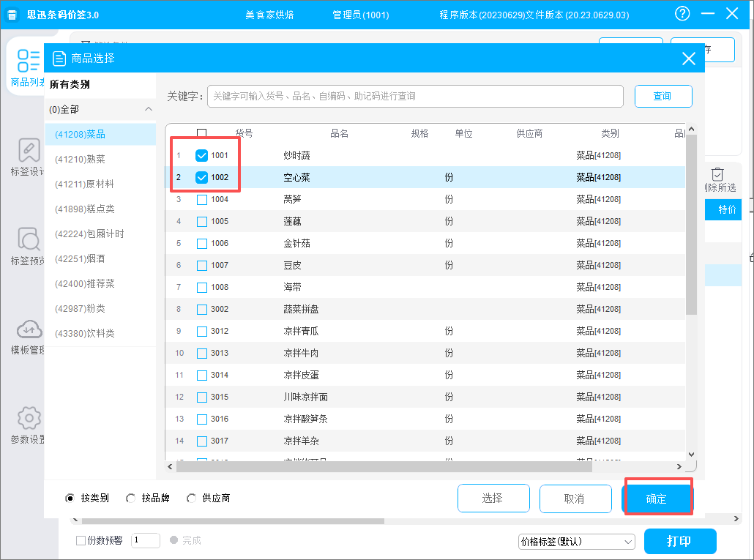Screen dimensions: 754x560
Task: Click the 查询 search button
Action: coord(662,96)
